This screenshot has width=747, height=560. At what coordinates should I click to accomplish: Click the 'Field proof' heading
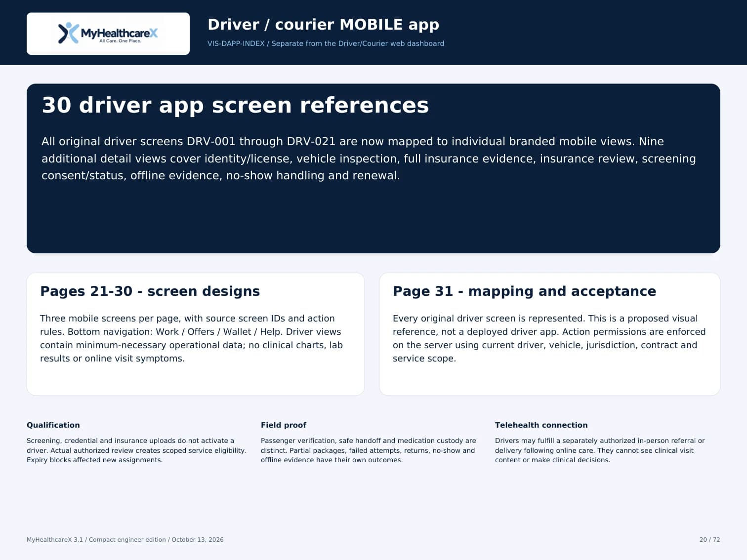283,425
